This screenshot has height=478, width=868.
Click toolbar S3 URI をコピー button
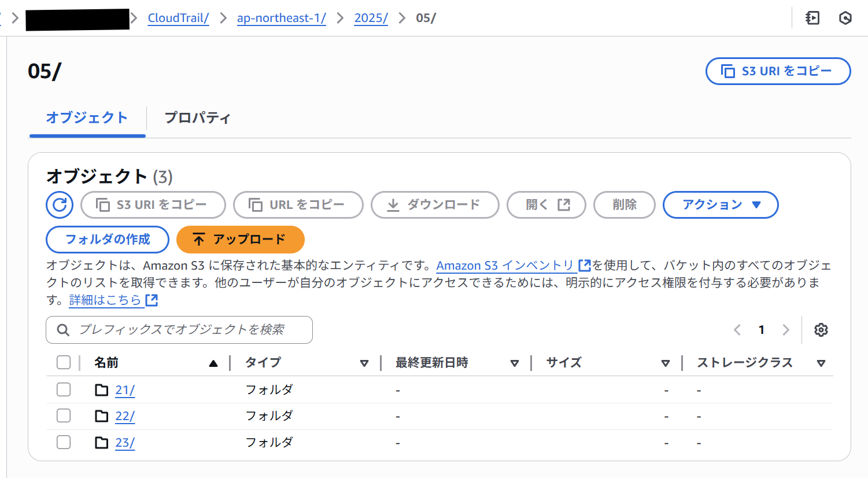pos(153,205)
